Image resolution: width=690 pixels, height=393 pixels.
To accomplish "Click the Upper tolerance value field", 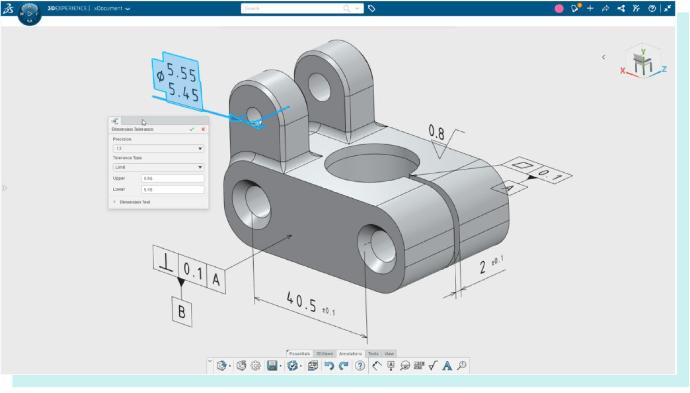I will [173, 178].
